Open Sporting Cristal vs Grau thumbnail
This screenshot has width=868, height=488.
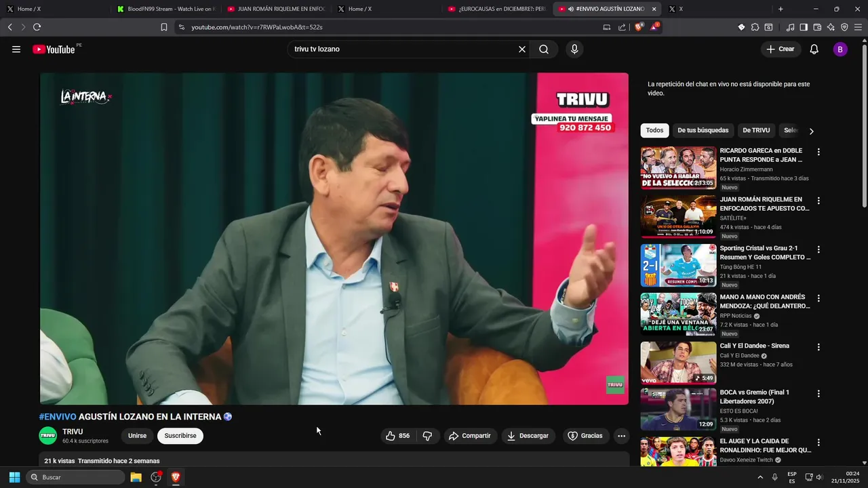pos(678,266)
